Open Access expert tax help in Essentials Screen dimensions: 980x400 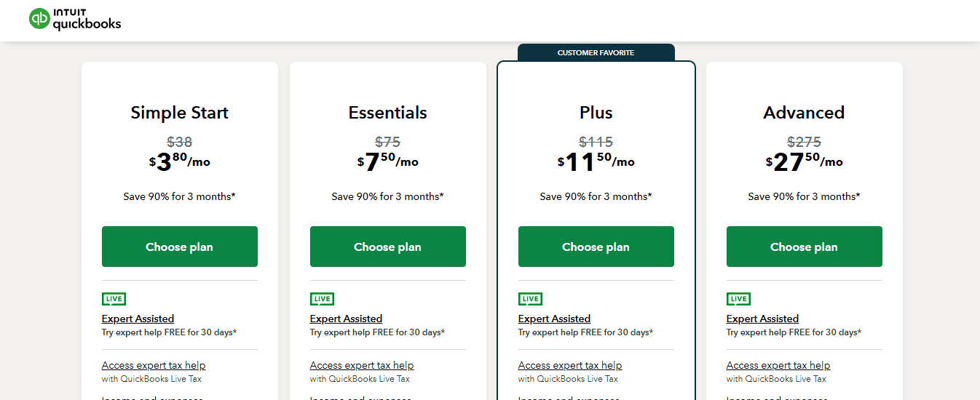tap(362, 365)
